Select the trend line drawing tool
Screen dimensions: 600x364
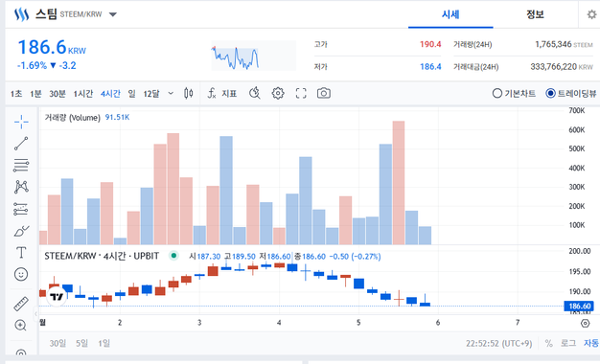[21, 144]
